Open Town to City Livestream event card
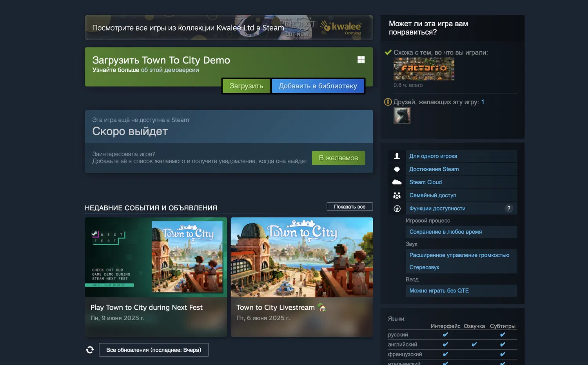Screen dimensions: 588x365 pos(302,277)
